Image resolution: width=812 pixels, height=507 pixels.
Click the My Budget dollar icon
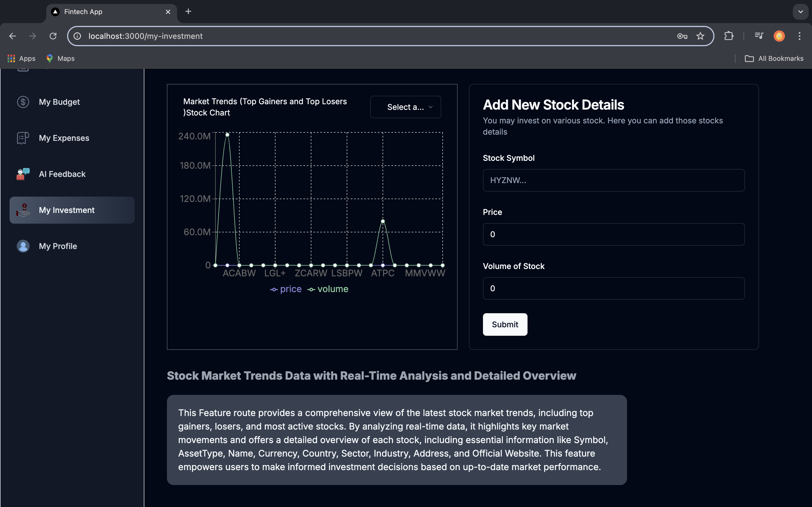click(23, 102)
